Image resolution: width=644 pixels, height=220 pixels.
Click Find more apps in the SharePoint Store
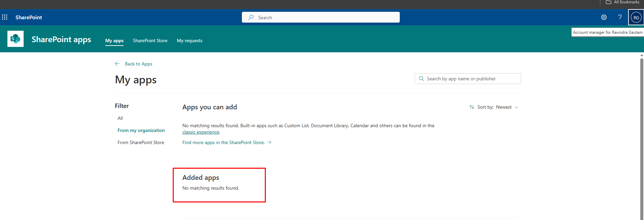click(x=223, y=142)
